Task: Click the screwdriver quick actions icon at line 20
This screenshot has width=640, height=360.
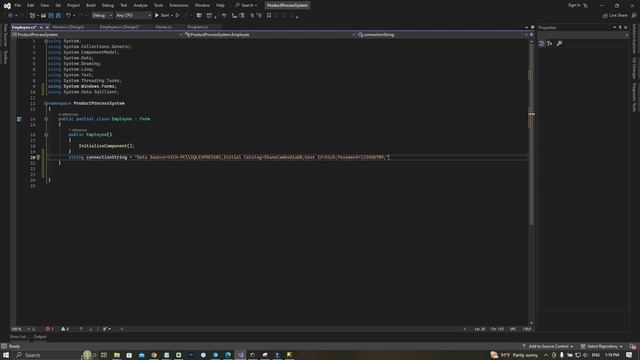Action: [x=38, y=157]
